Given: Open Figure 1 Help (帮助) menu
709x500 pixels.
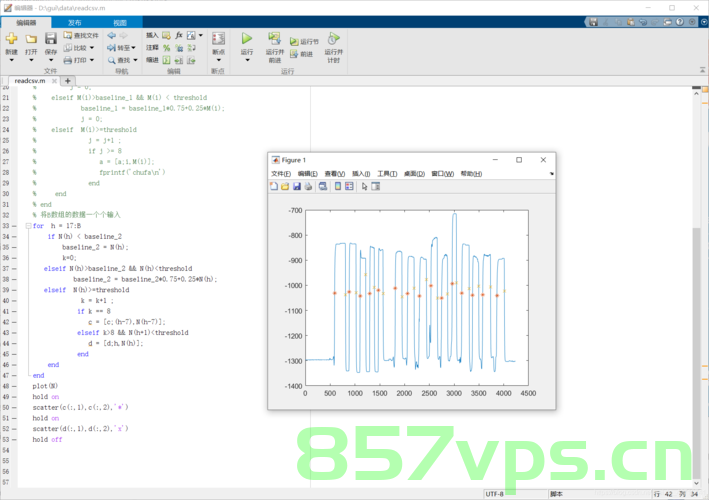Looking at the screenshot, I should pyautogui.click(x=471, y=174).
